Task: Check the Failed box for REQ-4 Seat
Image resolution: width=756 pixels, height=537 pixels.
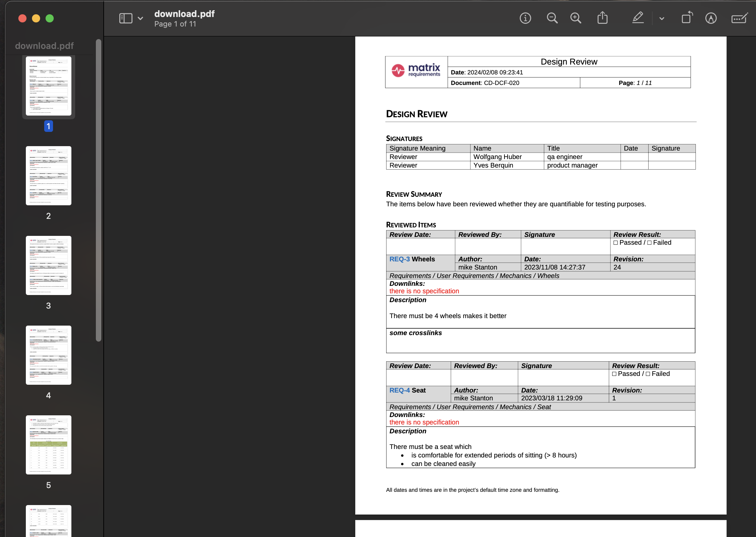Action: pos(648,374)
